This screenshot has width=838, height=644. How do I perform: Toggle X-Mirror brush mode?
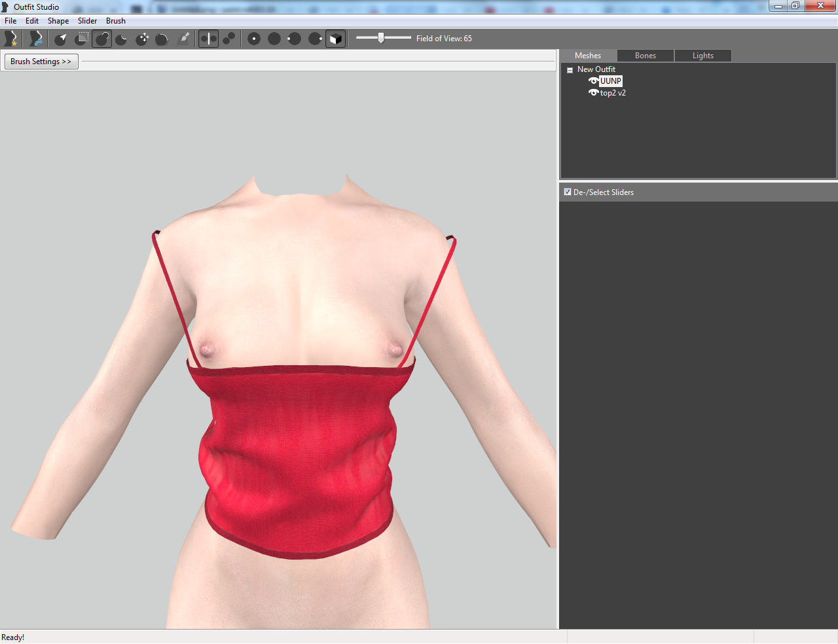click(x=208, y=39)
